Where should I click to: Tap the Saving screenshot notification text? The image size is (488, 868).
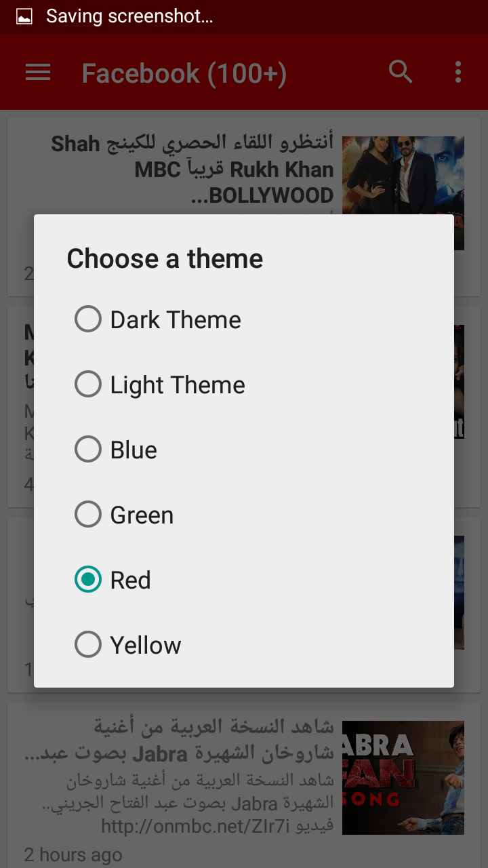pyautogui.click(x=129, y=17)
